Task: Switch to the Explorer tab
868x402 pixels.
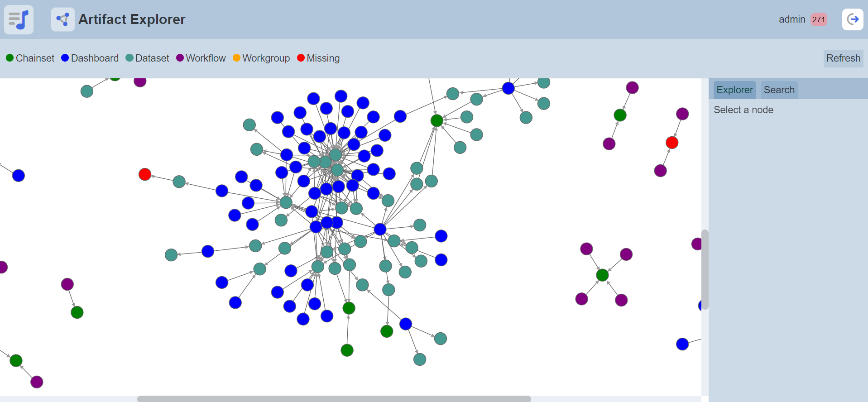Action: (x=734, y=90)
